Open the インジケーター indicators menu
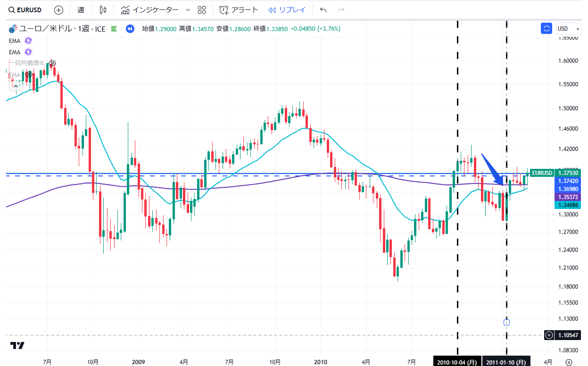Screen dimensions: 588x366 coord(149,10)
